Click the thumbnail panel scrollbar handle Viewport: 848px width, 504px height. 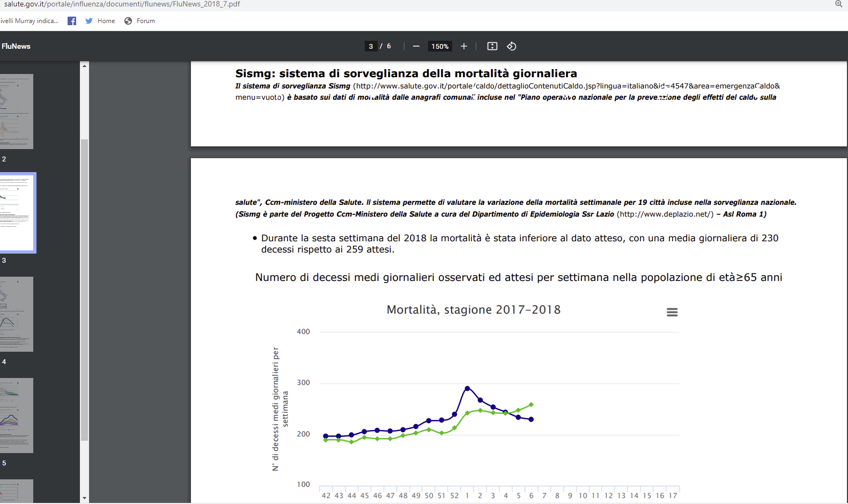click(84, 290)
